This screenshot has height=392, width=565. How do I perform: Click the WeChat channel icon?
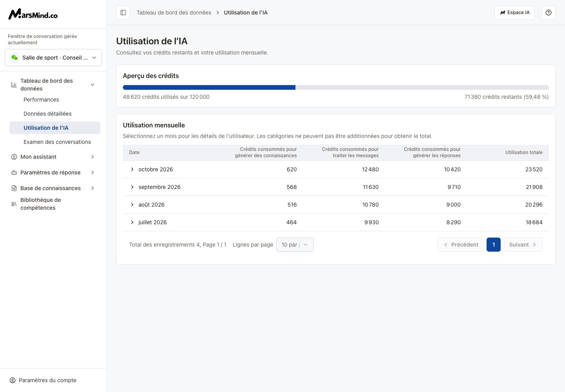point(15,58)
